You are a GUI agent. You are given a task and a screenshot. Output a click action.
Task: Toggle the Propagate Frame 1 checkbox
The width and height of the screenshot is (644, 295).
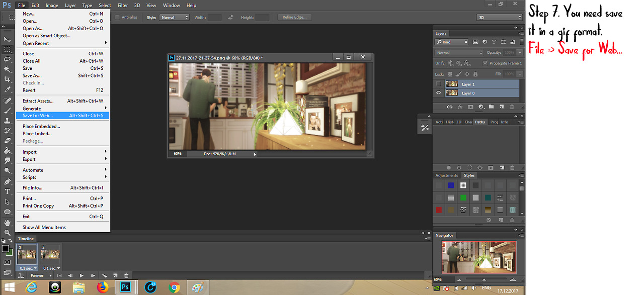point(485,63)
